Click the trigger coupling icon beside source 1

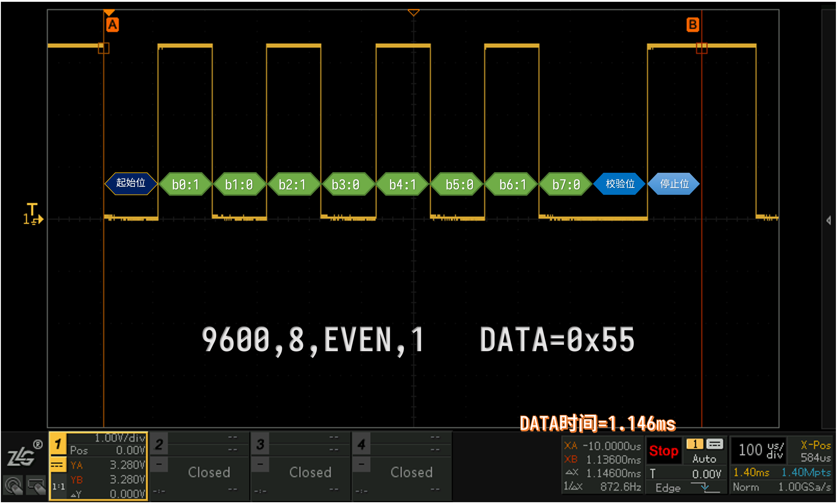[715, 444]
